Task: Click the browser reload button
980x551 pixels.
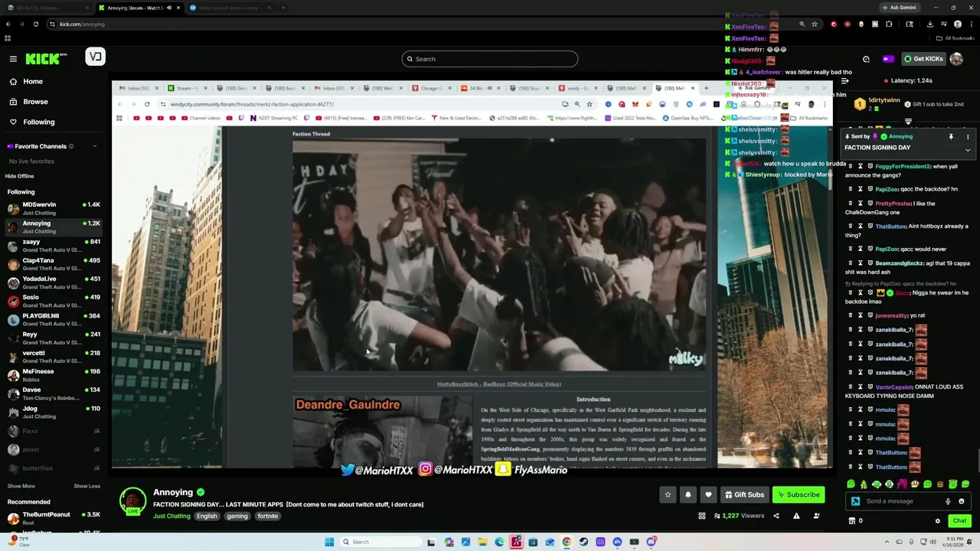Action: coord(35,24)
